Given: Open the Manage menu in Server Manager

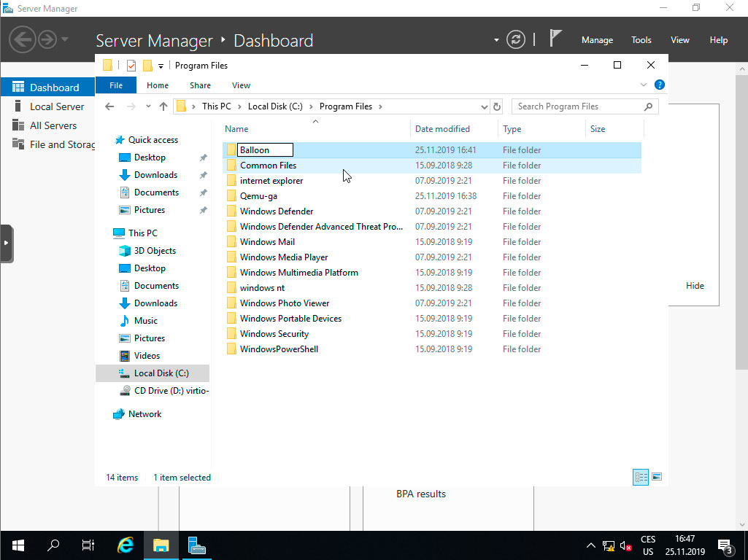Looking at the screenshot, I should coord(597,40).
